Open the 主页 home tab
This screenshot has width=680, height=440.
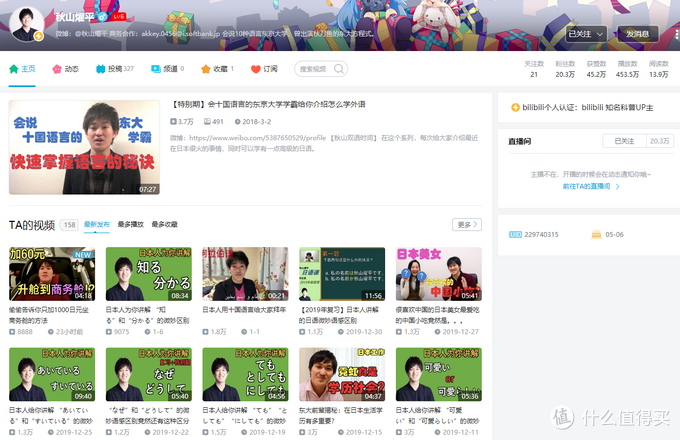22,69
